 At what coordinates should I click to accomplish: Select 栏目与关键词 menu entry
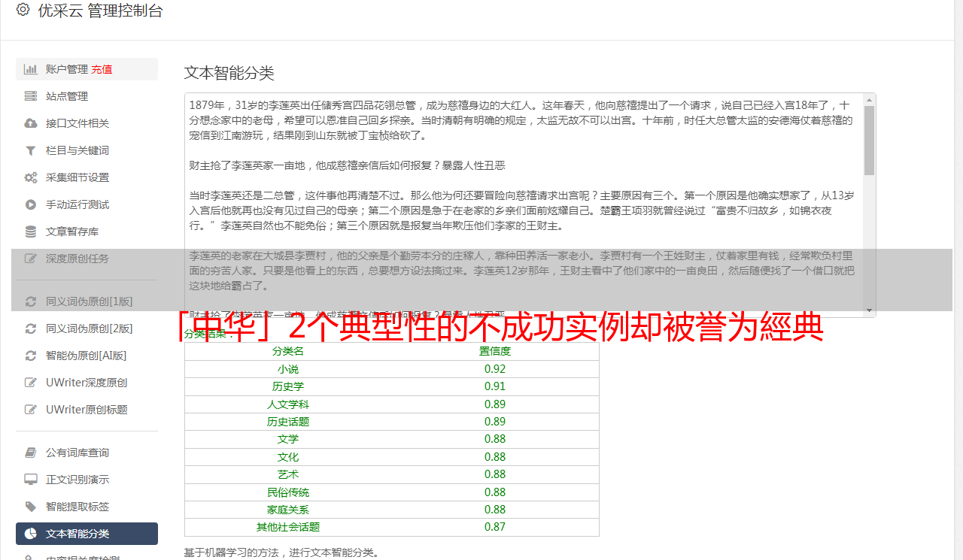coord(87,150)
